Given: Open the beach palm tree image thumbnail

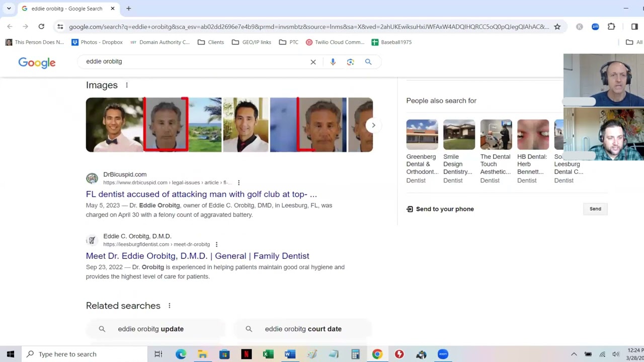Looking at the screenshot, I should click(x=205, y=125).
